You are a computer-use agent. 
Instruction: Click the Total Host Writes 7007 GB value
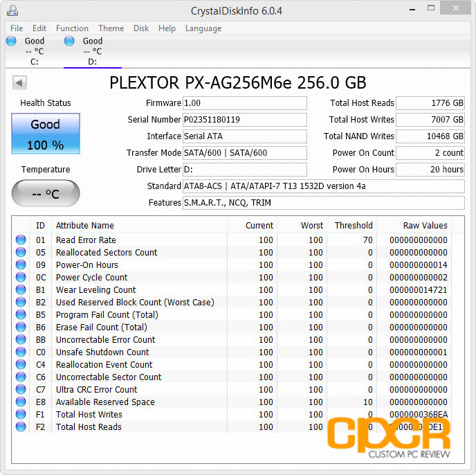pyautogui.click(x=430, y=119)
